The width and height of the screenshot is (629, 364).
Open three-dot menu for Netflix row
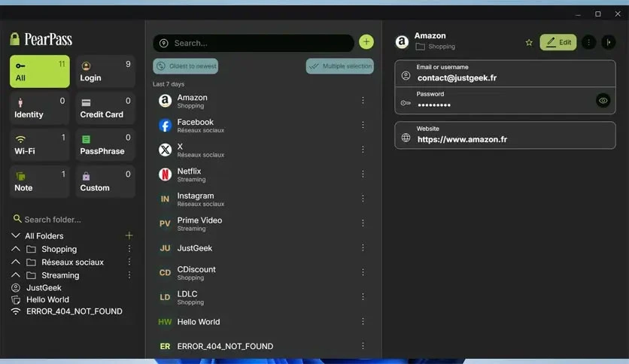[x=363, y=174]
